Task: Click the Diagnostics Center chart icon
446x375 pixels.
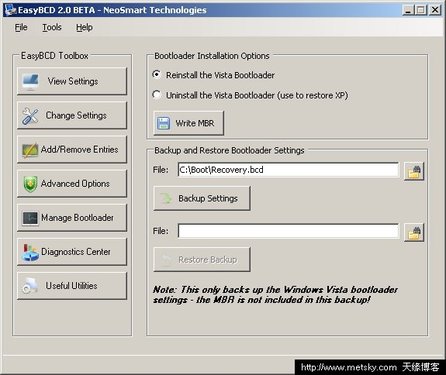Action: pos(30,252)
